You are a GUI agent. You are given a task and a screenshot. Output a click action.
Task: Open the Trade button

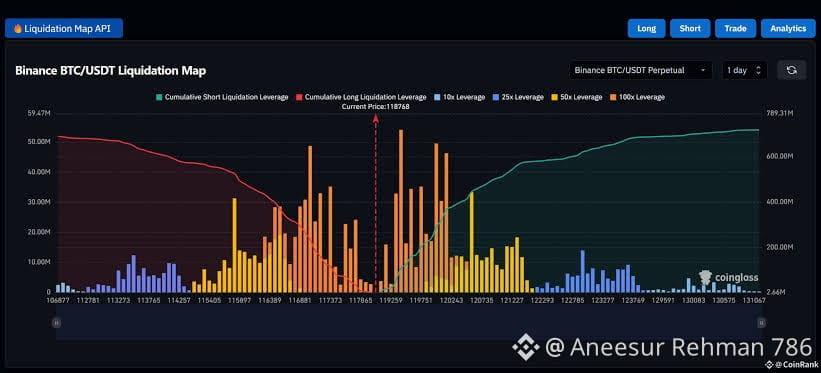pyautogui.click(x=736, y=28)
